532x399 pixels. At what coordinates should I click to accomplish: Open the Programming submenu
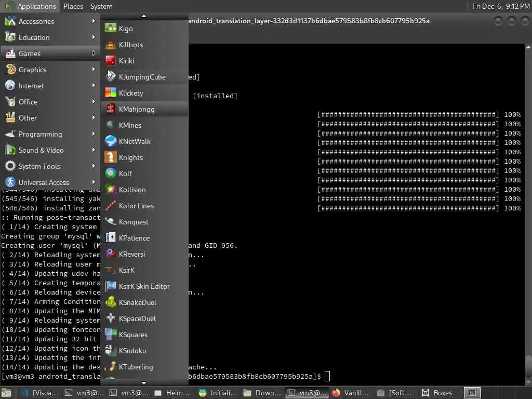[x=50, y=134]
